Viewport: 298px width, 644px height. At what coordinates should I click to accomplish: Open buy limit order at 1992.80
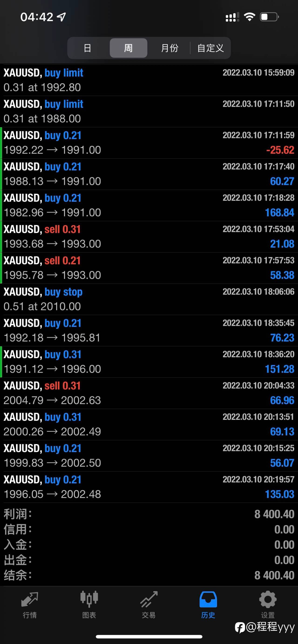point(149,80)
